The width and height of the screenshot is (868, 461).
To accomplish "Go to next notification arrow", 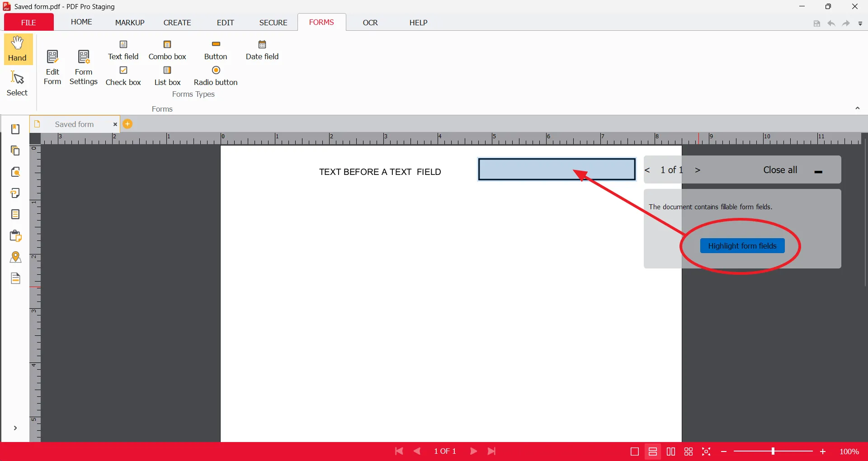I will point(698,170).
